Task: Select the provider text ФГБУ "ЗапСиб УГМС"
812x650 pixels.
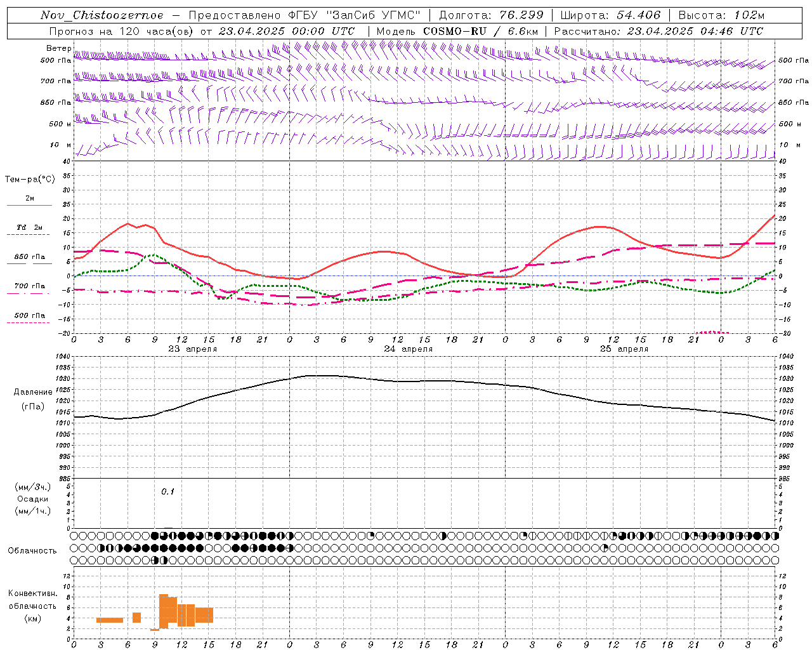Action: pos(355,15)
